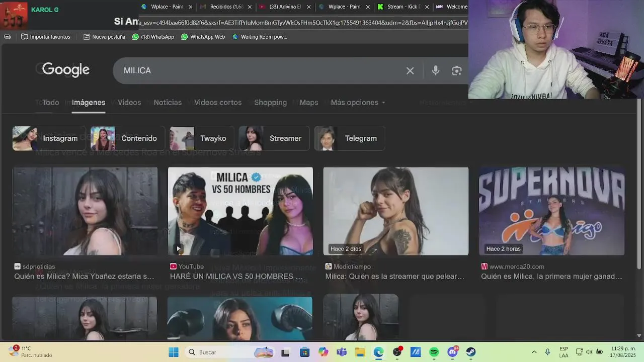Close the first Wplace - Paint tab
Viewport: 644px width, 362px height.
(190, 7)
